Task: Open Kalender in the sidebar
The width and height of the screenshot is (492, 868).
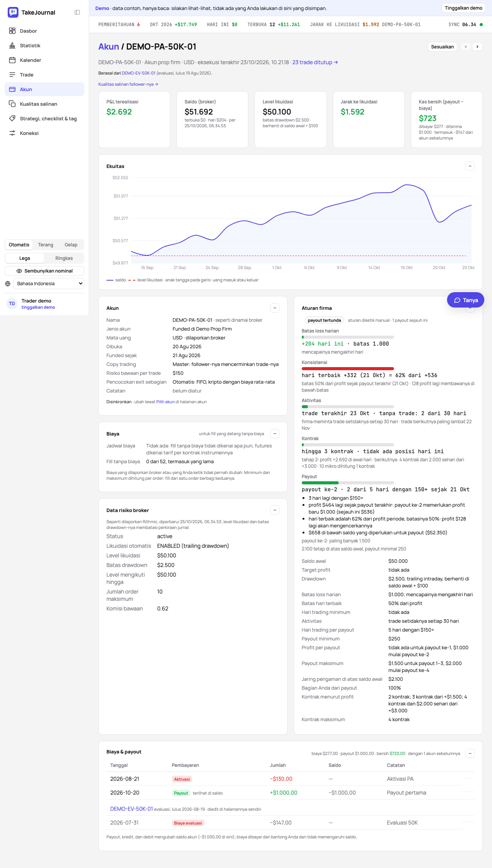Action: [44, 60]
